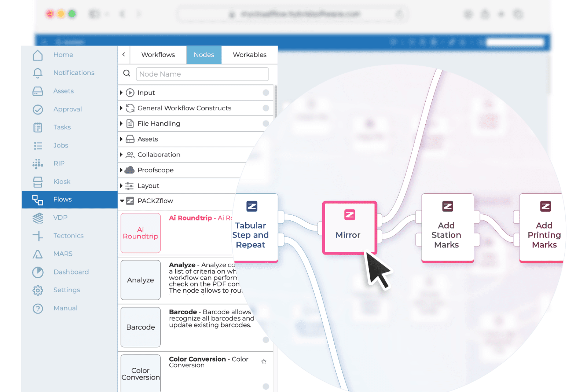
Task: Click the Node Name search field
Action: [x=202, y=74]
